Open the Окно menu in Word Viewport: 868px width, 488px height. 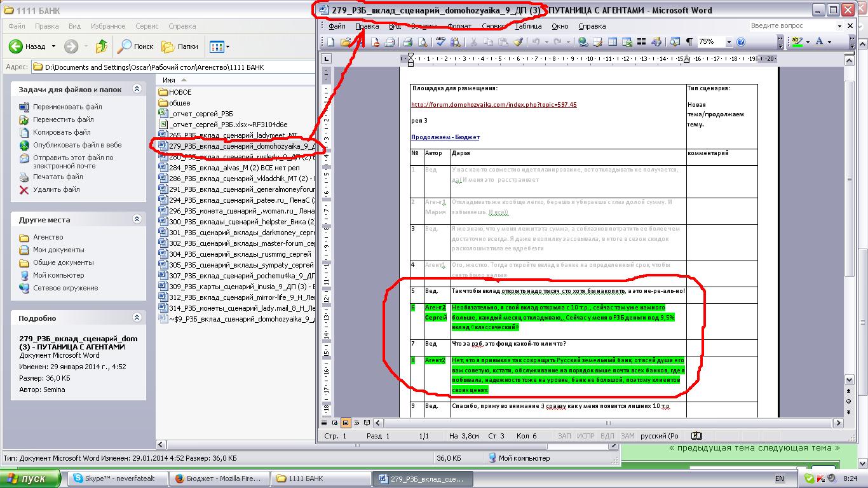(560, 26)
